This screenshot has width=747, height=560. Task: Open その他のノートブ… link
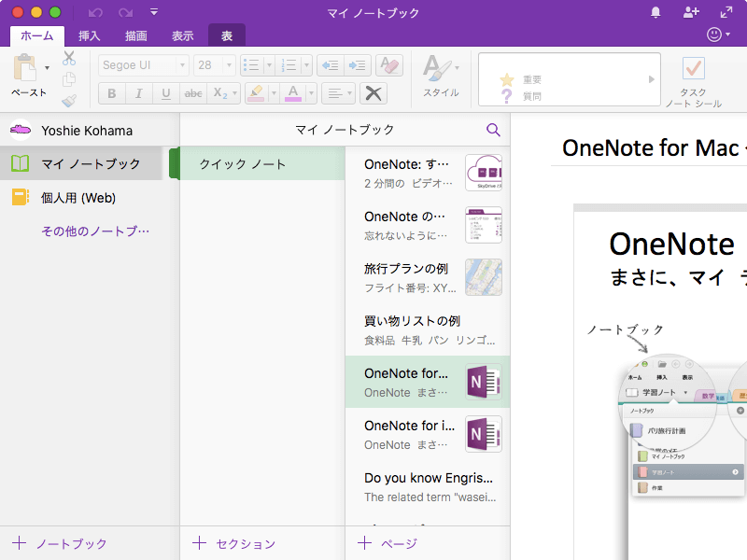[x=95, y=231]
